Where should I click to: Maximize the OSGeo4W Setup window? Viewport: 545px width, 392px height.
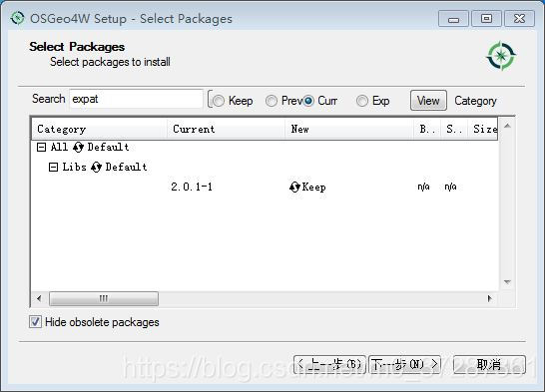(486, 18)
